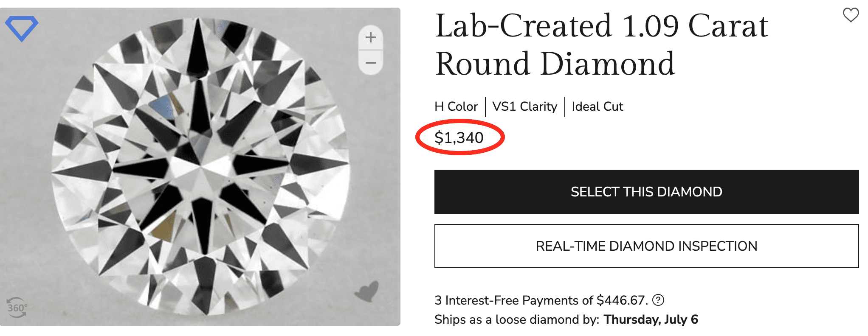Click the Ships as a loose diamond label

516,319
